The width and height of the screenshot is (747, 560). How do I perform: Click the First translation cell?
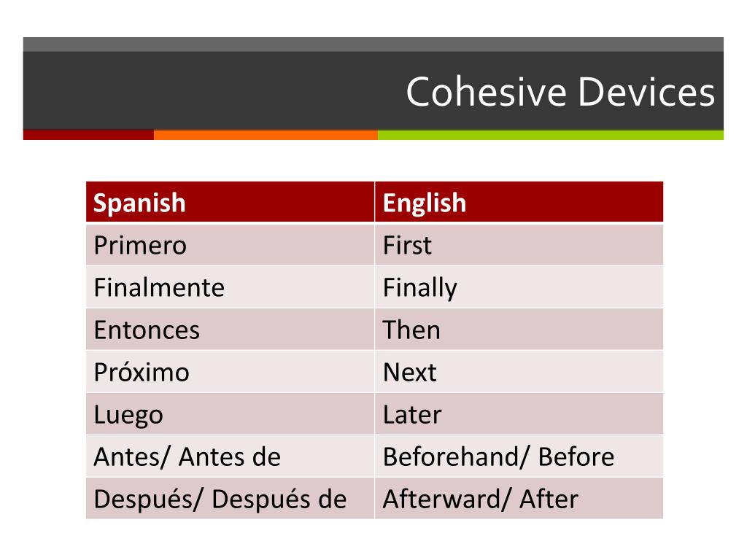(519, 245)
